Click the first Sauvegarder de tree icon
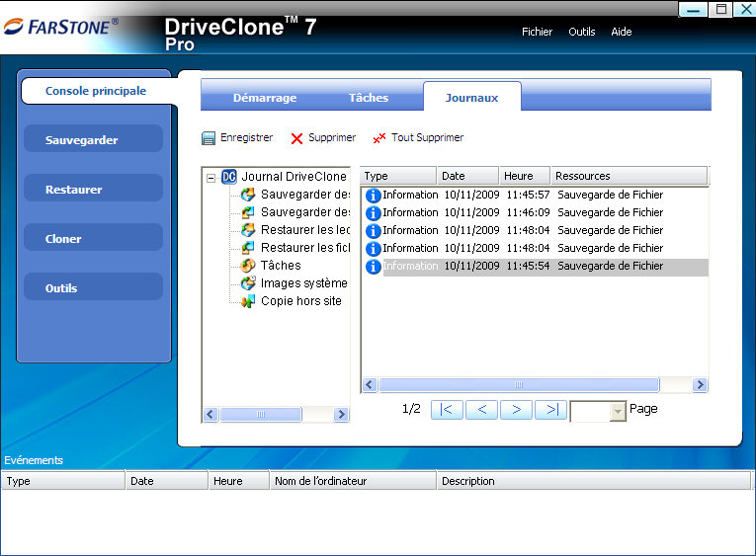Image resolution: width=756 pixels, height=556 pixels. click(248, 195)
